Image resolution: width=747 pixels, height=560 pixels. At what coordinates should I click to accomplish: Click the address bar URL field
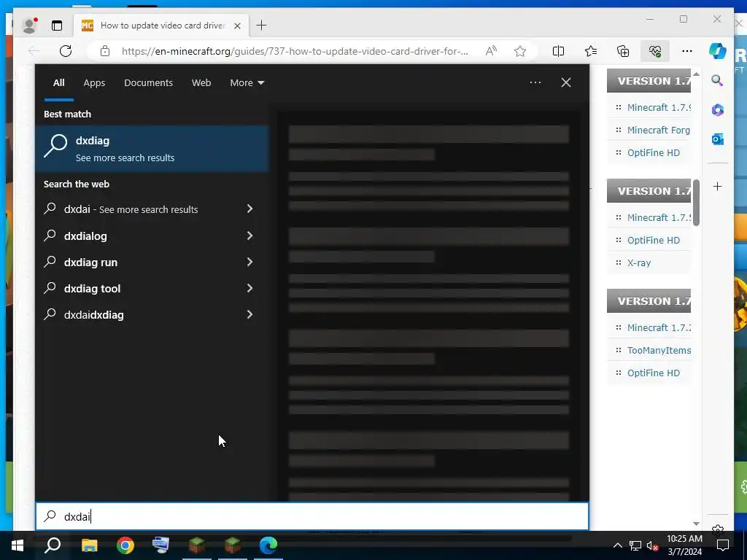pyautogui.click(x=295, y=51)
